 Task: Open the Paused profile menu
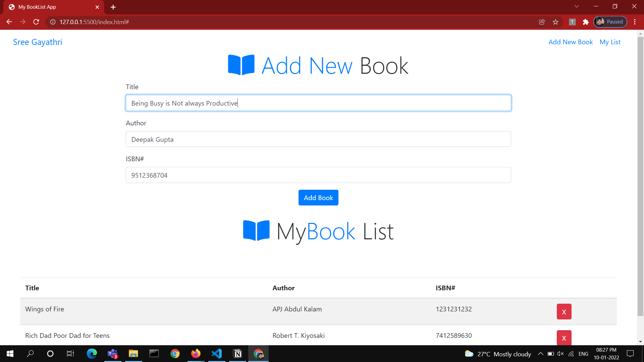click(x=610, y=22)
